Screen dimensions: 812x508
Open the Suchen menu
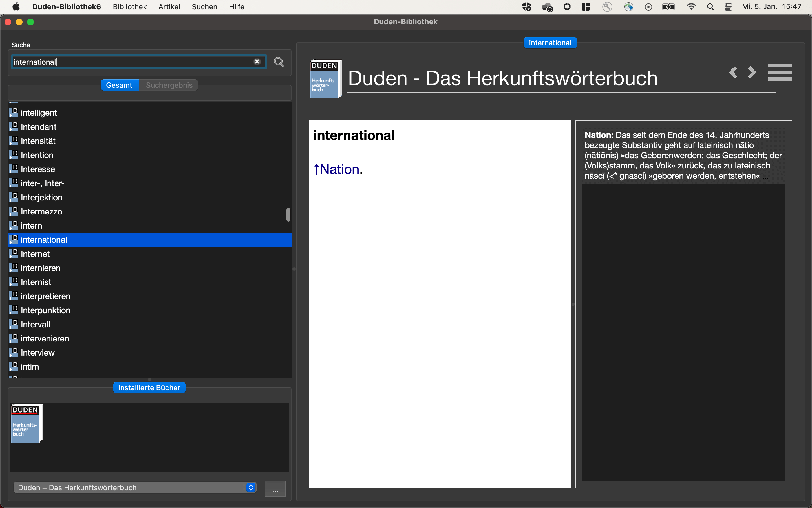204,7
